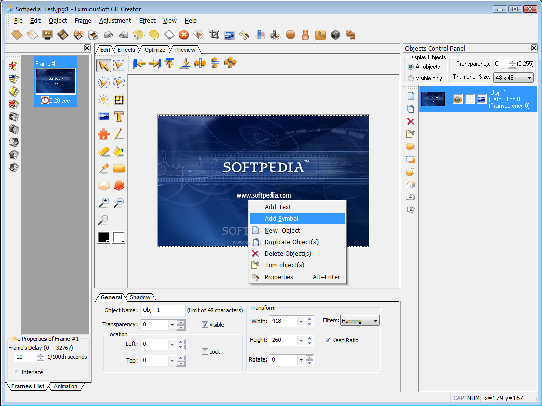This screenshot has height=406, width=542.
Task: Open the Frame menu
Action: click(x=83, y=21)
